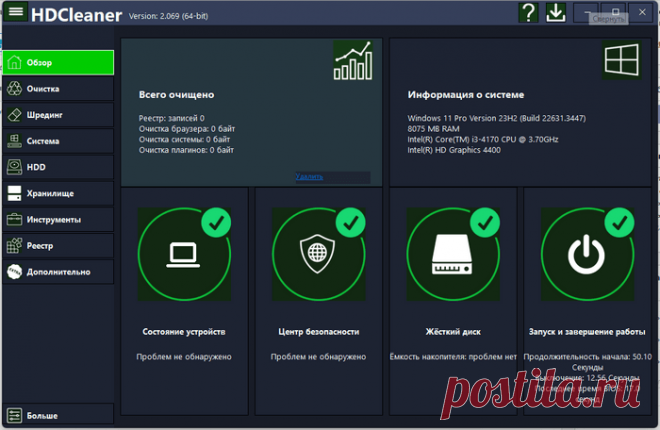Click the Реестр: записей 0 line
The width and height of the screenshot is (660, 430).
(172, 118)
